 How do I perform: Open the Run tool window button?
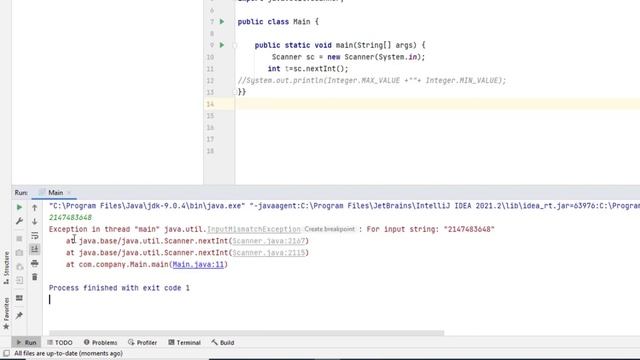coord(27,342)
